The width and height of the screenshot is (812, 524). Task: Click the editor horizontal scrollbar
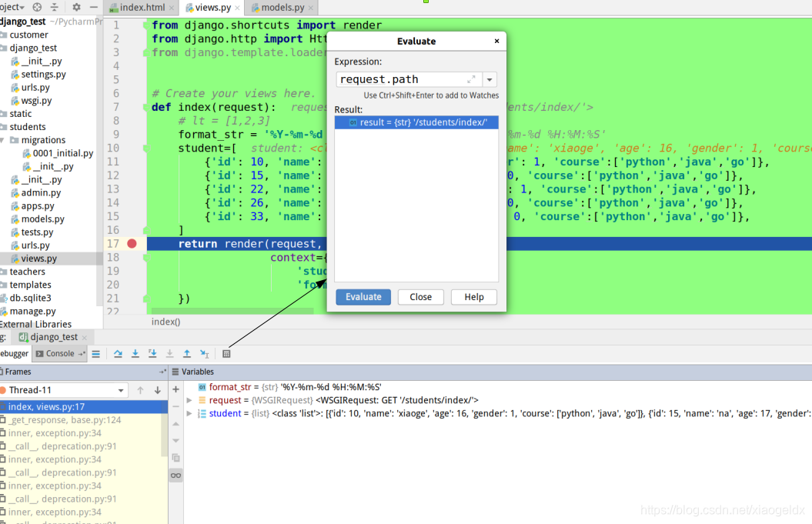[x=232, y=311]
